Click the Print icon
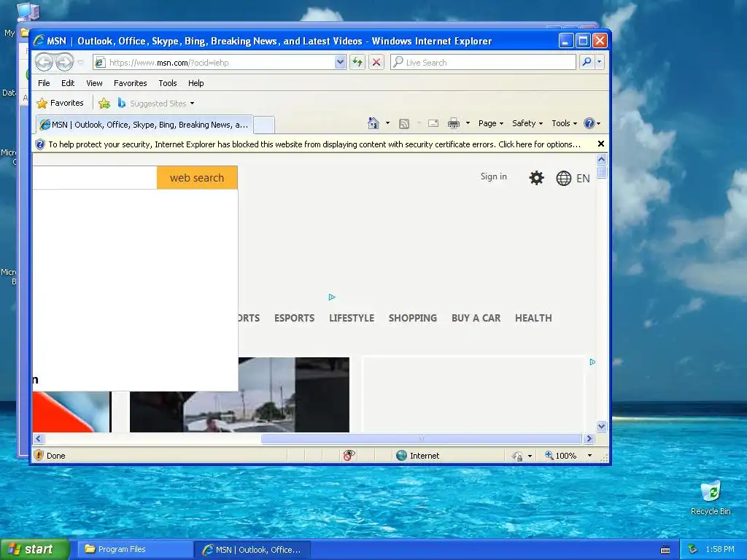Screen dimensions: 747x560 coord(454,123)
